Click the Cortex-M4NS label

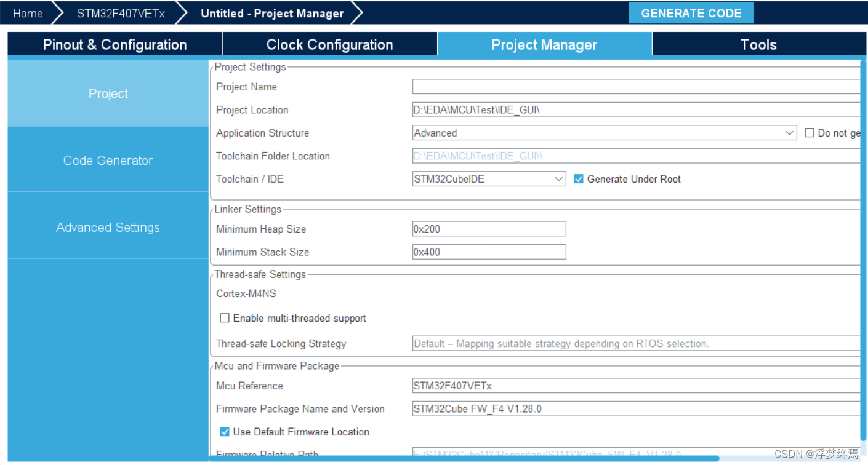tap(246, 294)
